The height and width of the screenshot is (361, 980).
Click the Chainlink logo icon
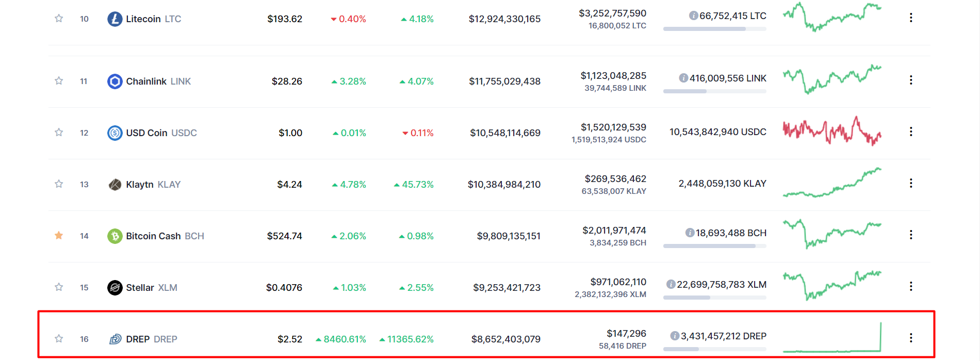(x=115, y=81)
